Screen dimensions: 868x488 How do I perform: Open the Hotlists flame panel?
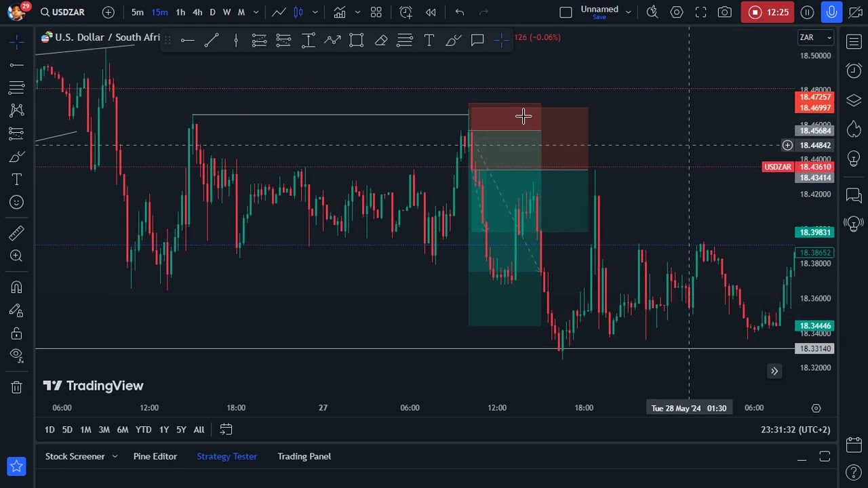point(854,129)
